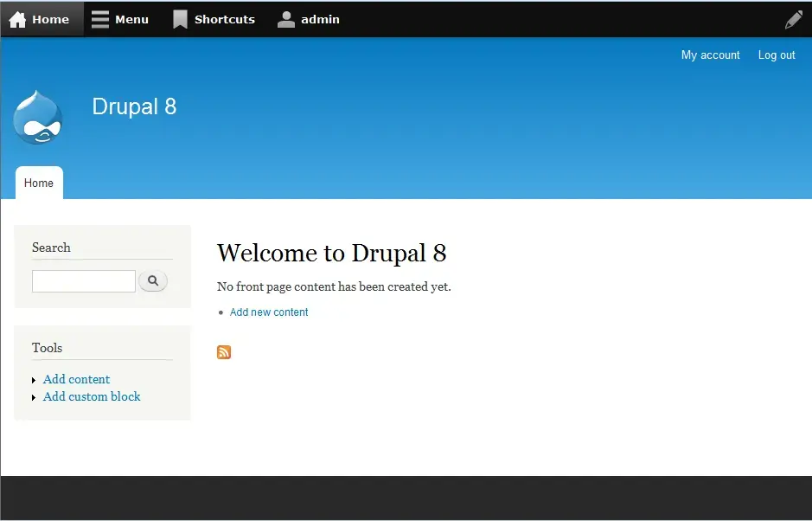Click the Home icon in the admin toolbar

[x=17, y=18]
